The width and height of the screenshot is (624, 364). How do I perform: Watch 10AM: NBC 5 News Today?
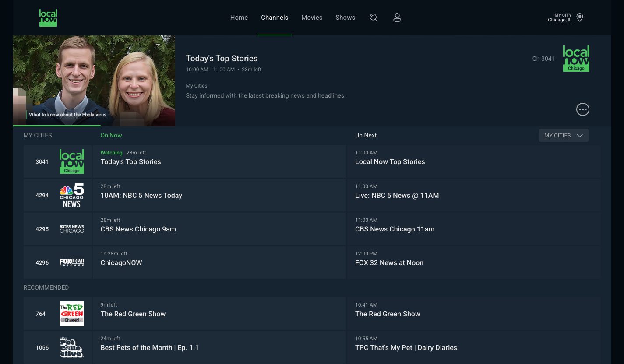[x=219, y=195]
